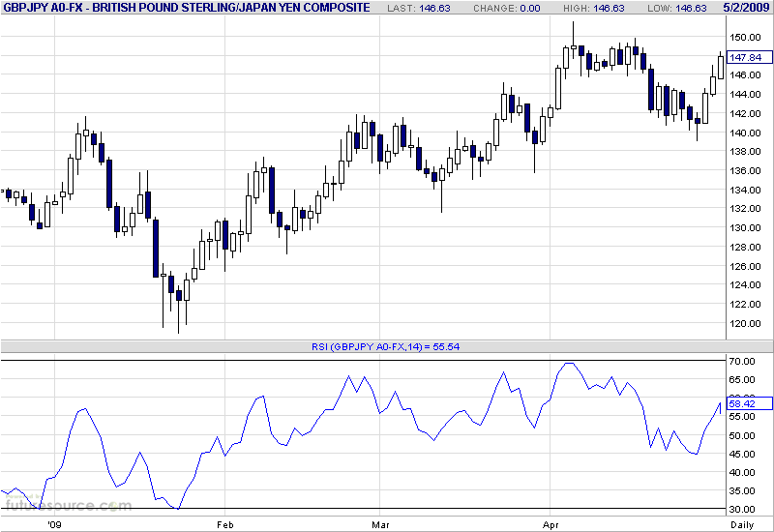This screenshot has height=532, width=774.
Task: Click the 144.00 price axis label
Action: [745, 94]
